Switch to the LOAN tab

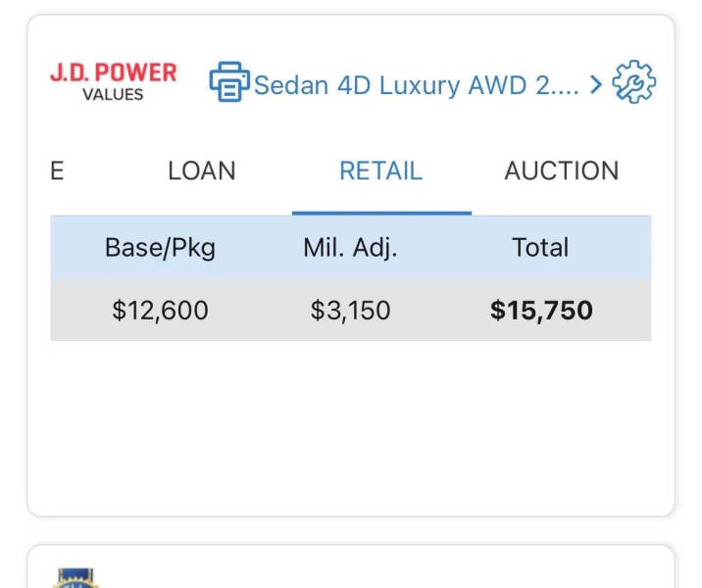click(202, 171)
